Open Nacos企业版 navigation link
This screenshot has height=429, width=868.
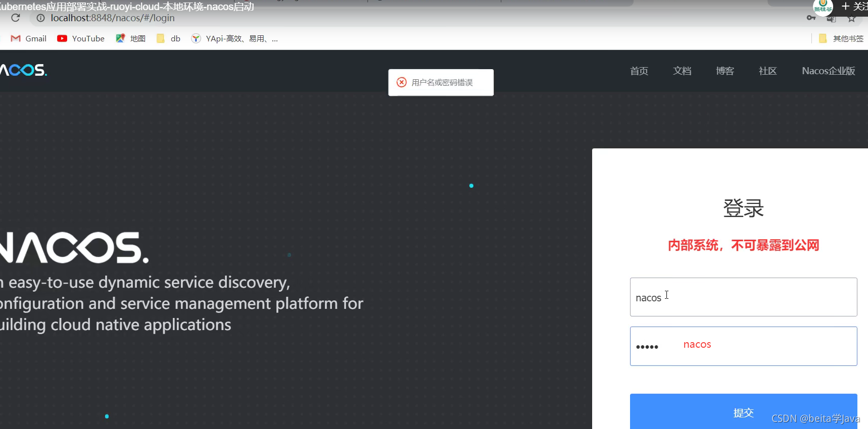(x=829, y=71)
